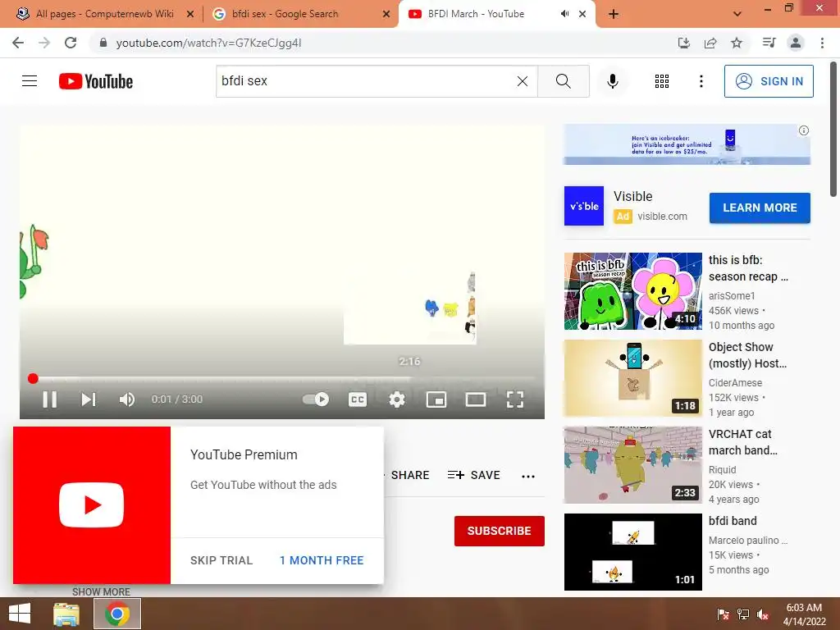Click SHARE button

coord(409,475)
